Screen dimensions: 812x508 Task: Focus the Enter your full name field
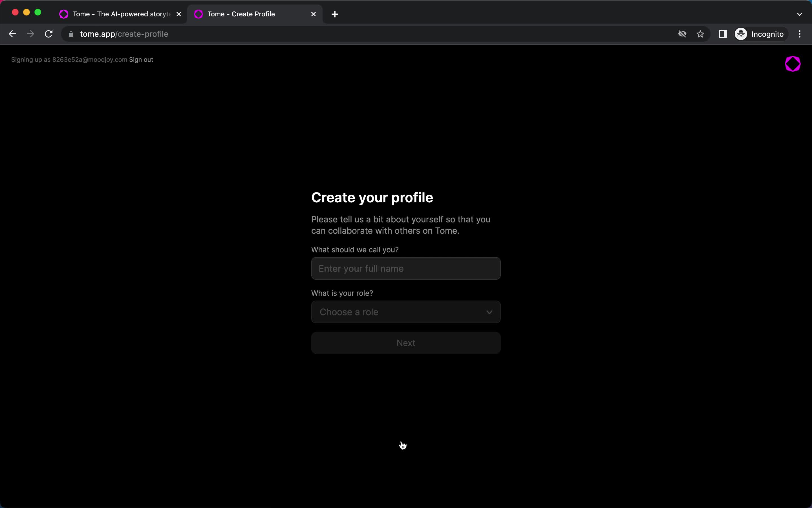click(x=406, y=268)
